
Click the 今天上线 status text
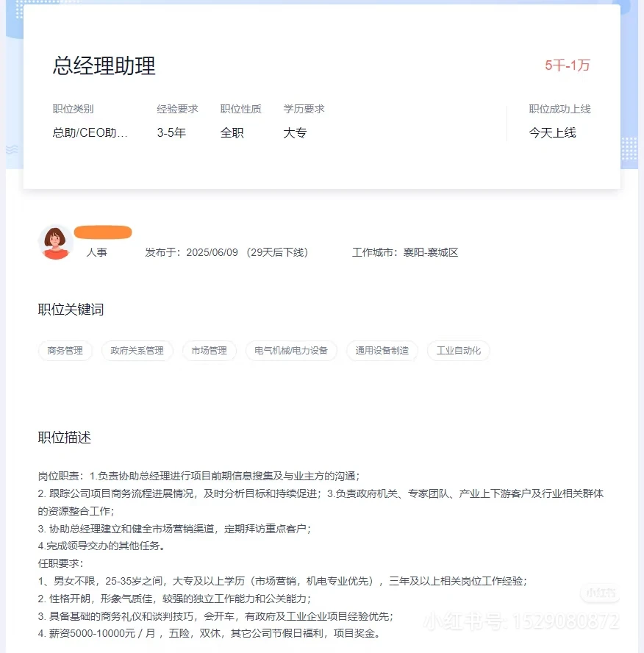tap(551, 133)
